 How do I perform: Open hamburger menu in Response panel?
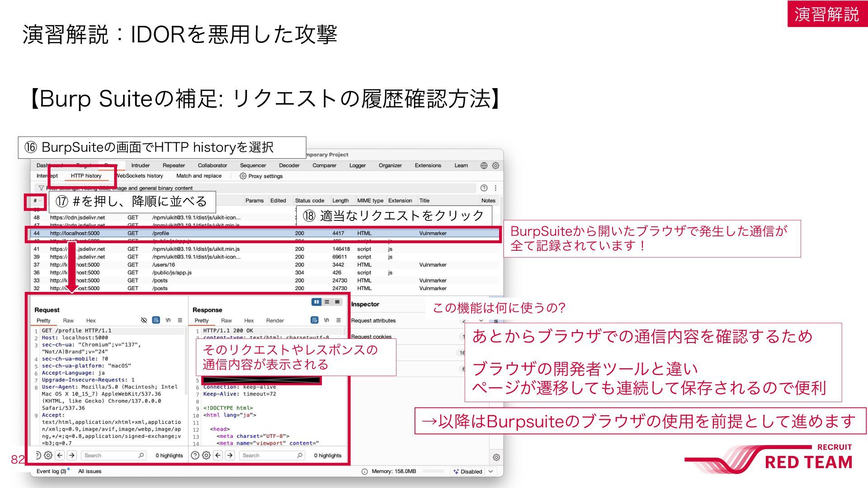tap(338, 320)
